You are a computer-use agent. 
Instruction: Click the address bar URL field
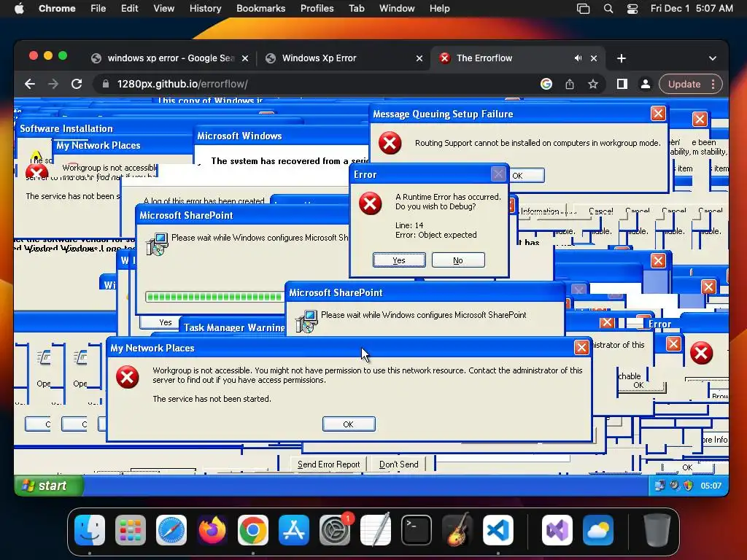pyautogui.click(x=314, y=85)
